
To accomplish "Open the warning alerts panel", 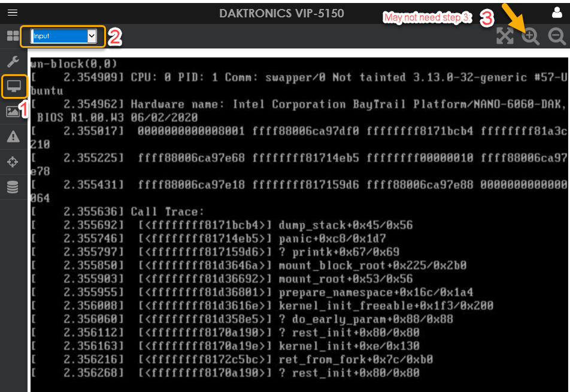I will pos(13,136).
